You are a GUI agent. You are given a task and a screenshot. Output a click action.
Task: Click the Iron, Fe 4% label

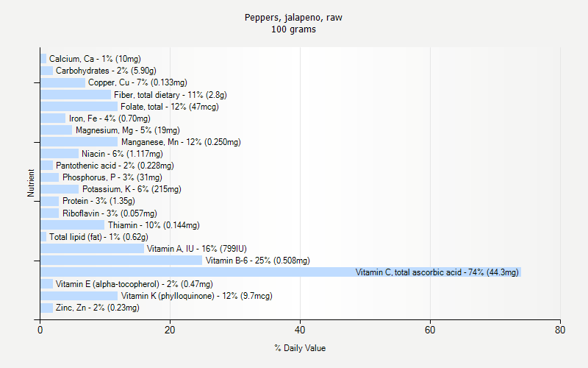point(110,118)
